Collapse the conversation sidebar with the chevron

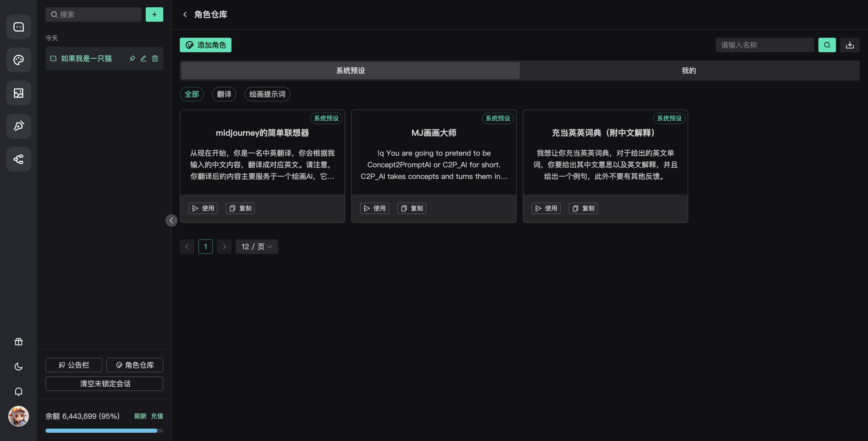tap(171, 220)
